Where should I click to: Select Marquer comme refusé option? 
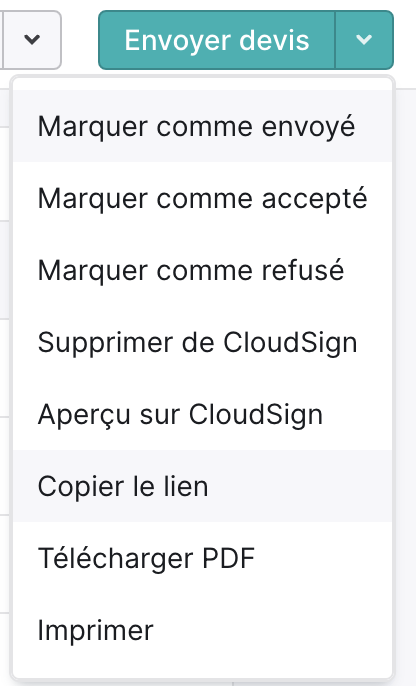click(x=203, y=270)
